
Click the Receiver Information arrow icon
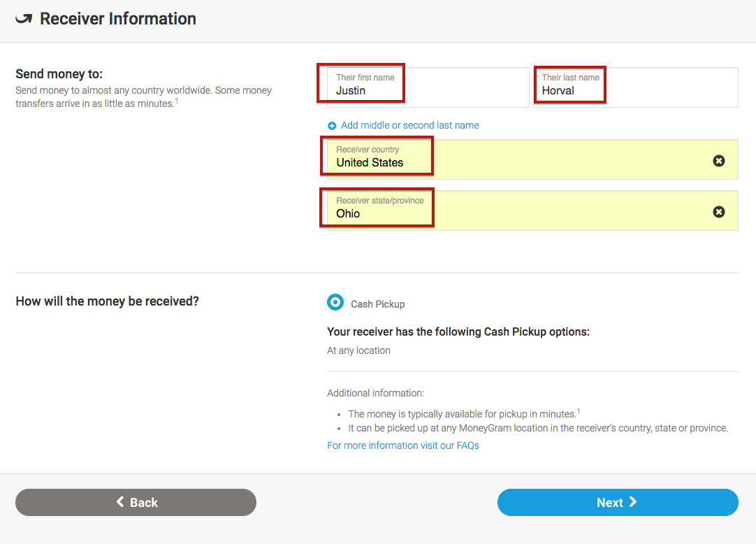coord(24,19)
